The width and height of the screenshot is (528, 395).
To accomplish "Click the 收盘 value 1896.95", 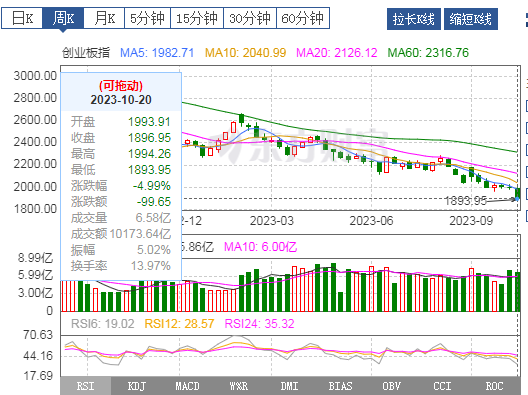I will (150, 138).
